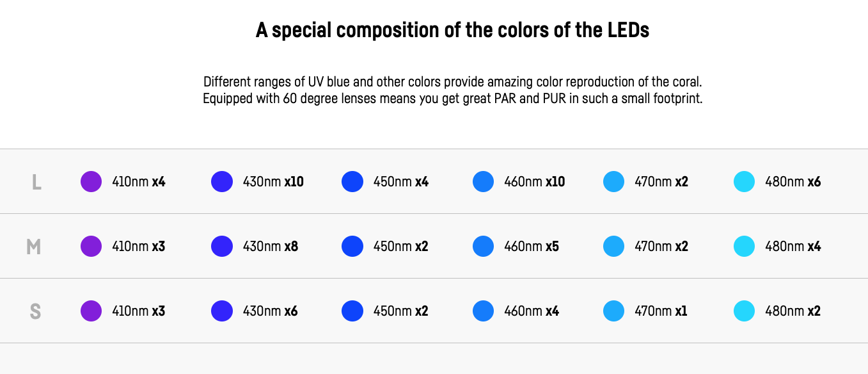
Task: Select the 430nm color circle in row L
Action: pyautogui.click(x=222, y=182)
